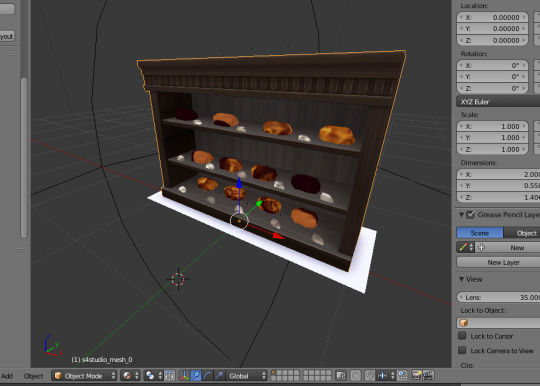
Task: Open the viewport shading selector
Action: pyautogui.click(x=131, y=376)
